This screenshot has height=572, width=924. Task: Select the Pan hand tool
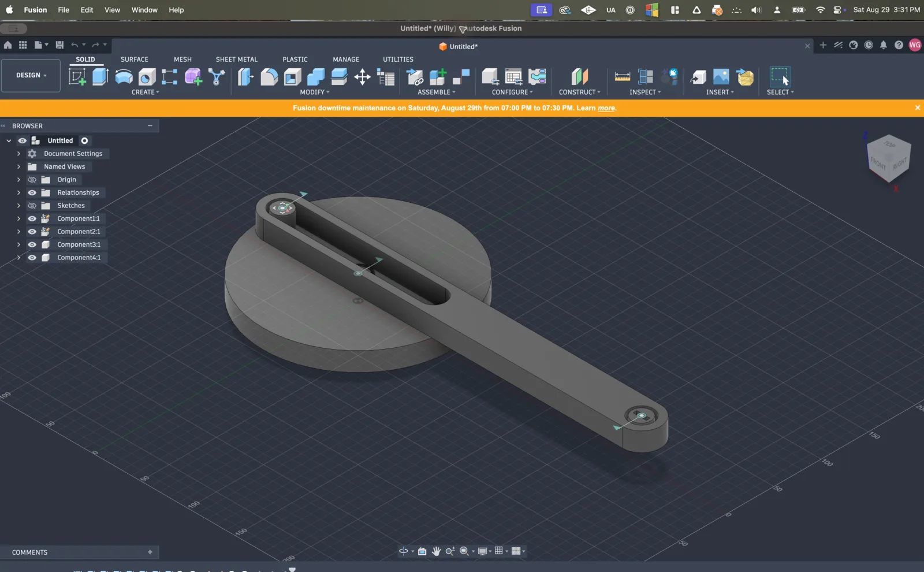point(436,551)
